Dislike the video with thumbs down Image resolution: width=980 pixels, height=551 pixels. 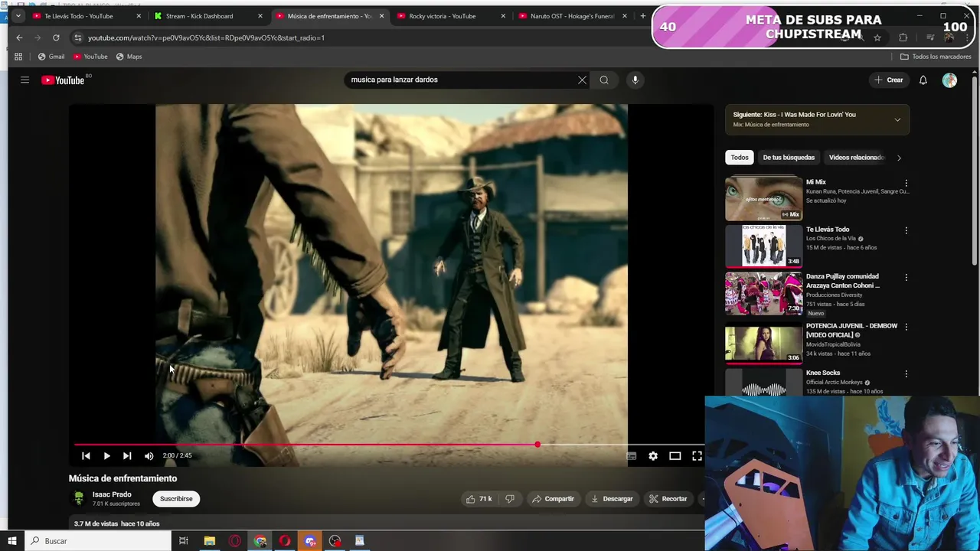coord(510,499)
